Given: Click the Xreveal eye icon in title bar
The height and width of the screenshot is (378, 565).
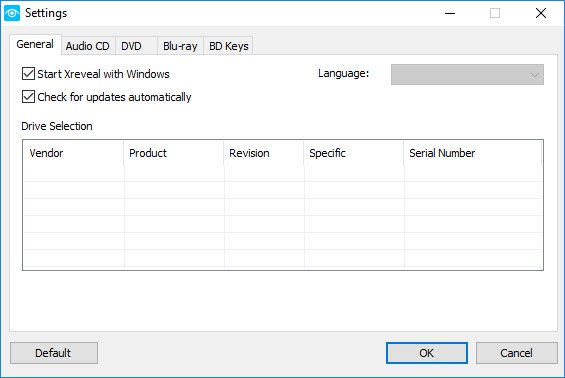Looking at the screenshot, I should coord(12,13).
